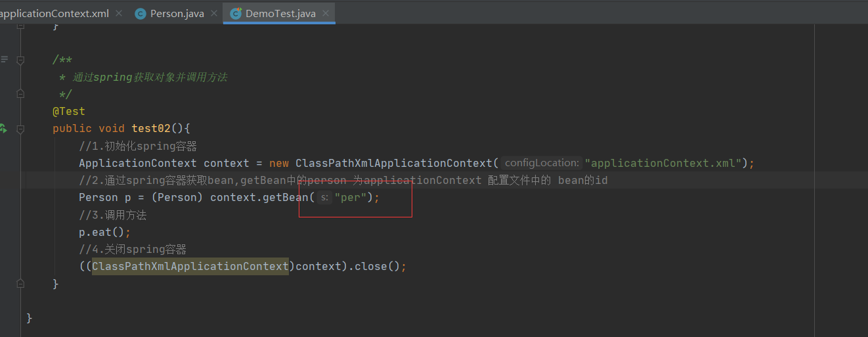868x337 pixels.
Task: Close the DemoTest.java tab
Action: pyautogui.click(x=325, y=13)
